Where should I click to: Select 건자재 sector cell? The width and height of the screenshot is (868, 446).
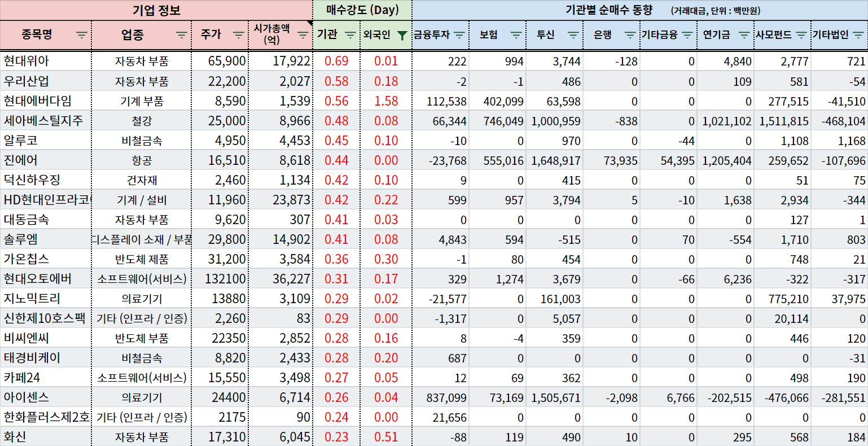142,180
